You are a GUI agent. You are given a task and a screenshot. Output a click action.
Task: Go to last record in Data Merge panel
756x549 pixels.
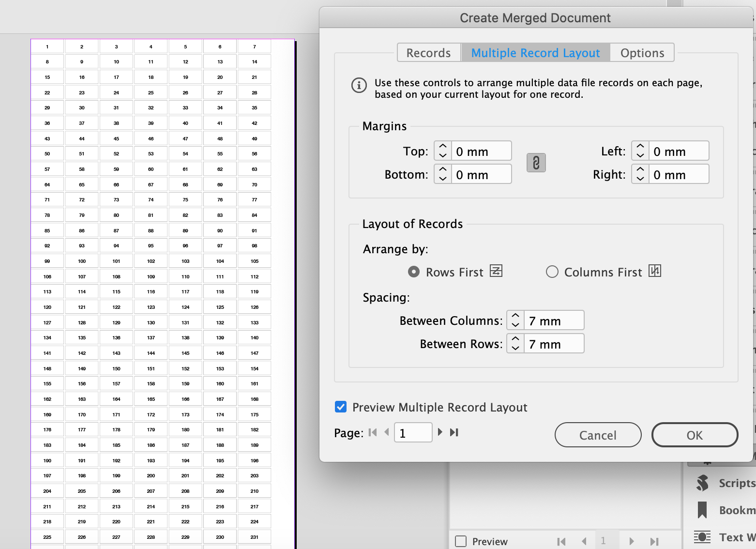point(654,541)
